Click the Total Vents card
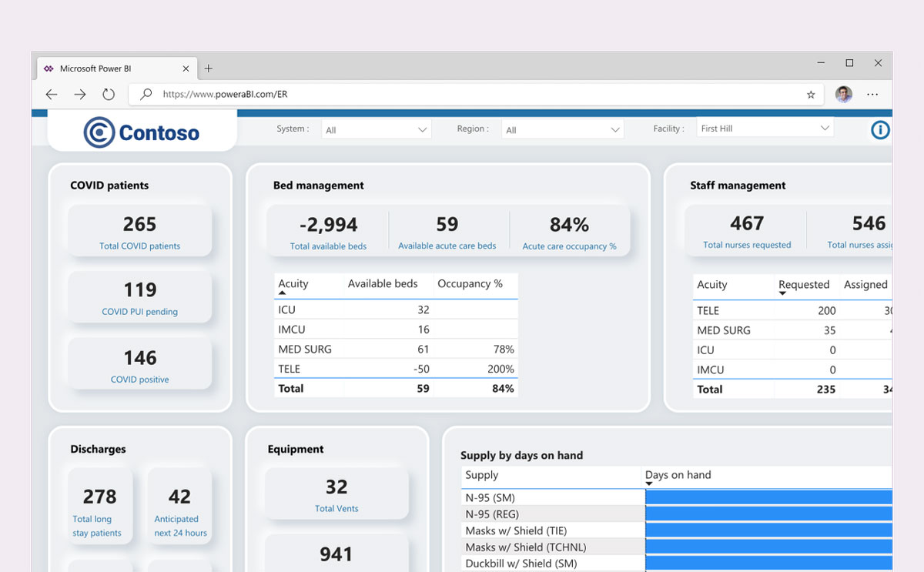 336,493
